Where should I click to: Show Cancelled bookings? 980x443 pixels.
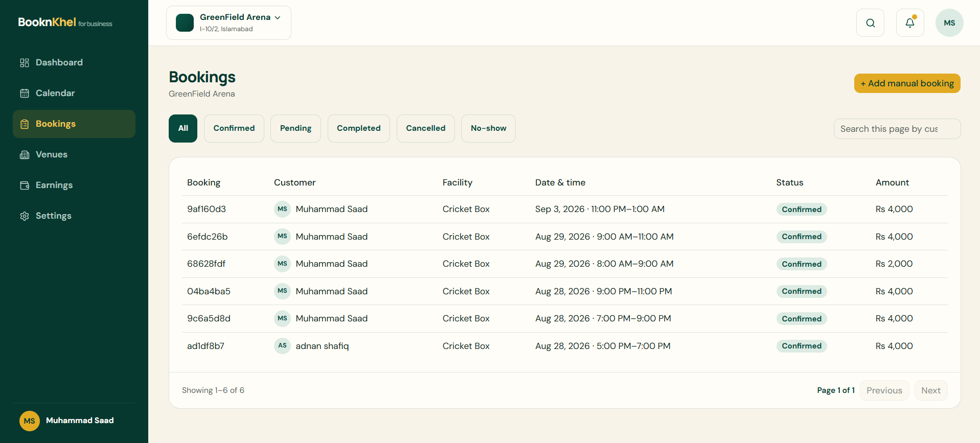[x=426, y=128]
